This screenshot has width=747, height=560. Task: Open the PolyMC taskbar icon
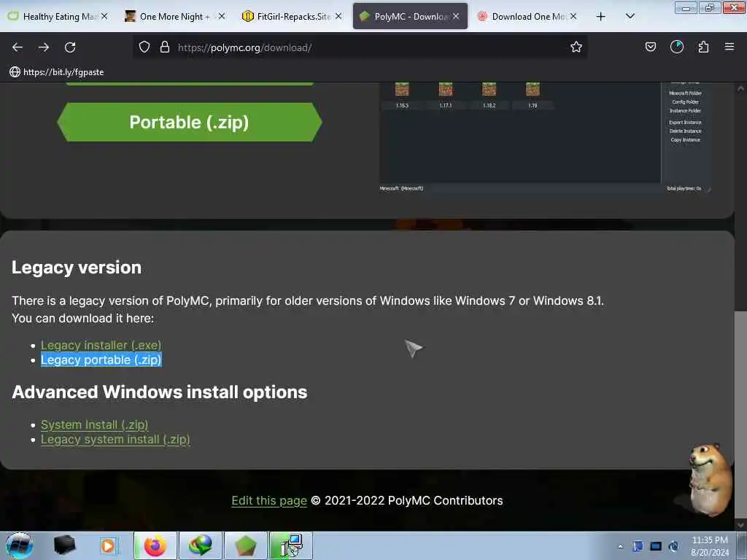(x=245, y=545)
